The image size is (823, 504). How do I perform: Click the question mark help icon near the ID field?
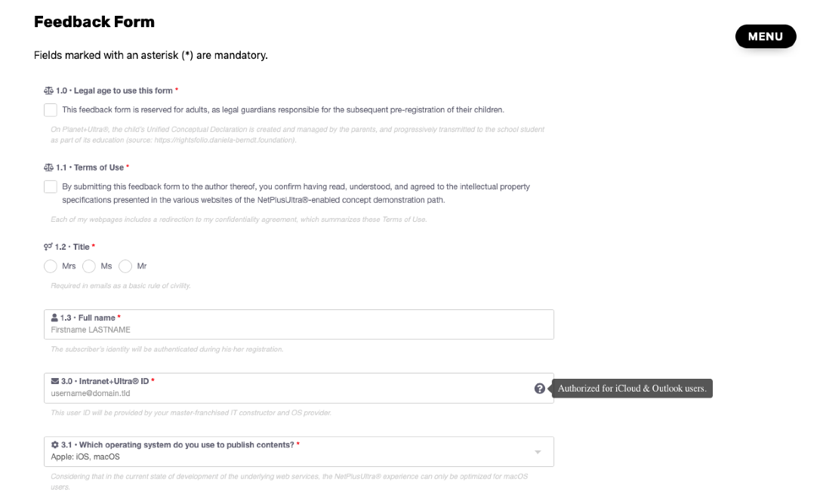click(539, 388)
